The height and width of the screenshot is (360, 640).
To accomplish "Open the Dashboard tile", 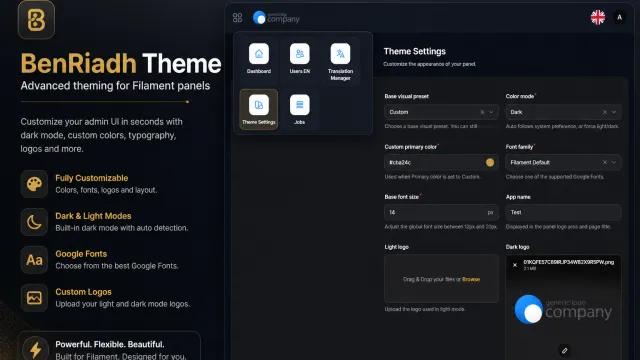I will pyautogui.click(x=259, y=59).
